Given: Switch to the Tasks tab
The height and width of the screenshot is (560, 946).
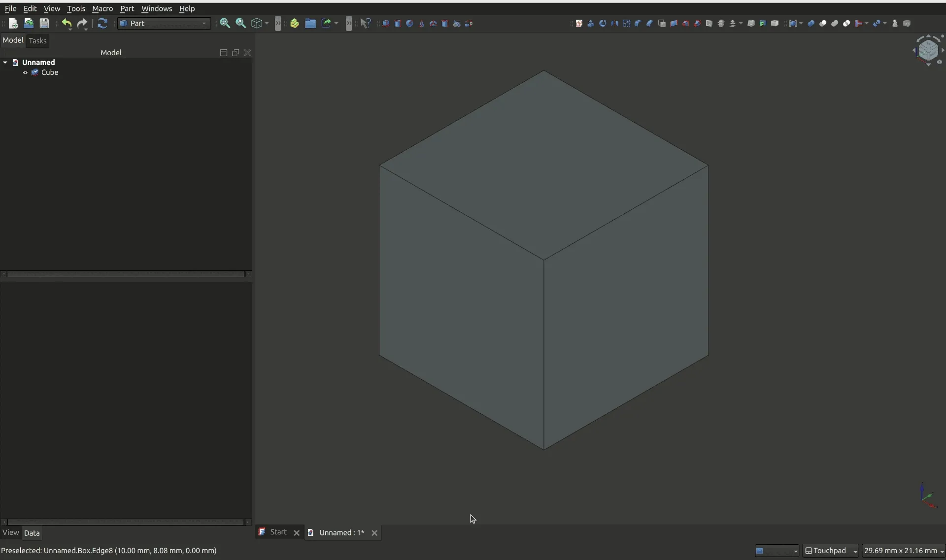Looking at the screenshot, I should pyautogui.click(x=37, y=41).
